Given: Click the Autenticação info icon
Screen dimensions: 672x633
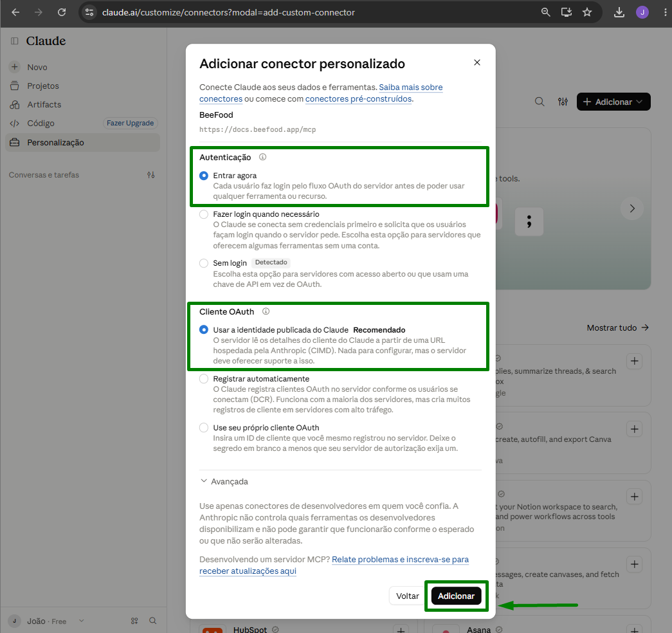Looking at the screenshot, I should pos(263,157).
